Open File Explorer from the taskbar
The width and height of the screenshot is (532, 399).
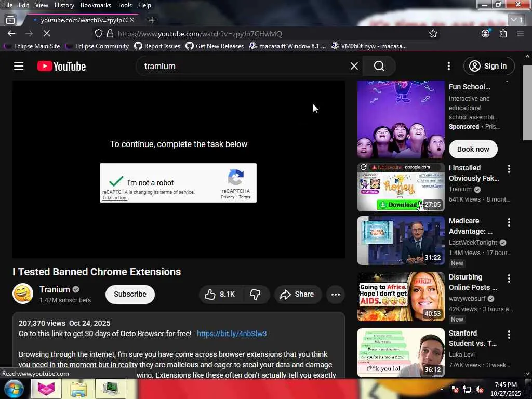click(x=78, y=389)
